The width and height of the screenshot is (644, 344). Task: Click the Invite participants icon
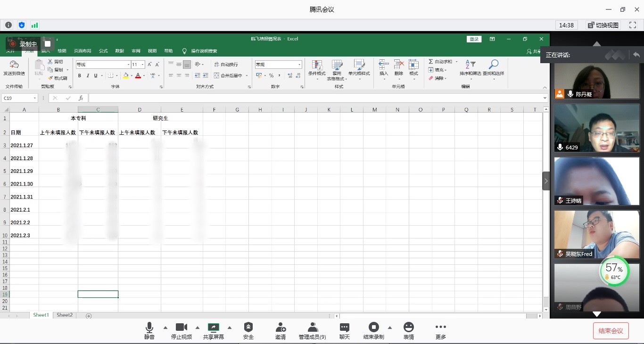(281, 328)
